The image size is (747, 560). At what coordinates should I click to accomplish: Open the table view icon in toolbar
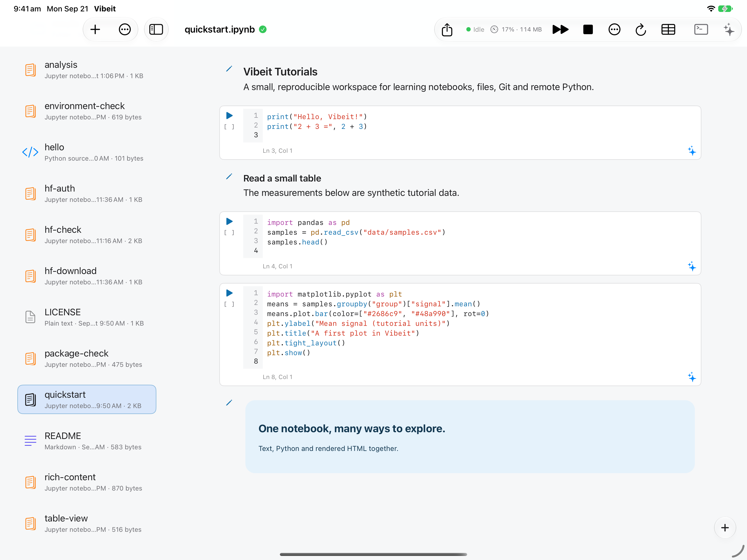coord(668,29)
